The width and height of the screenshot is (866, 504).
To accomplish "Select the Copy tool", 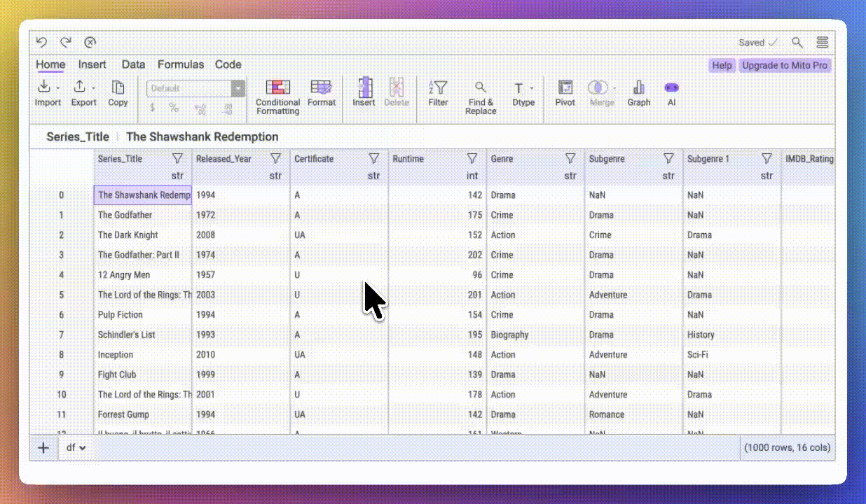I will tap(117, 93).
